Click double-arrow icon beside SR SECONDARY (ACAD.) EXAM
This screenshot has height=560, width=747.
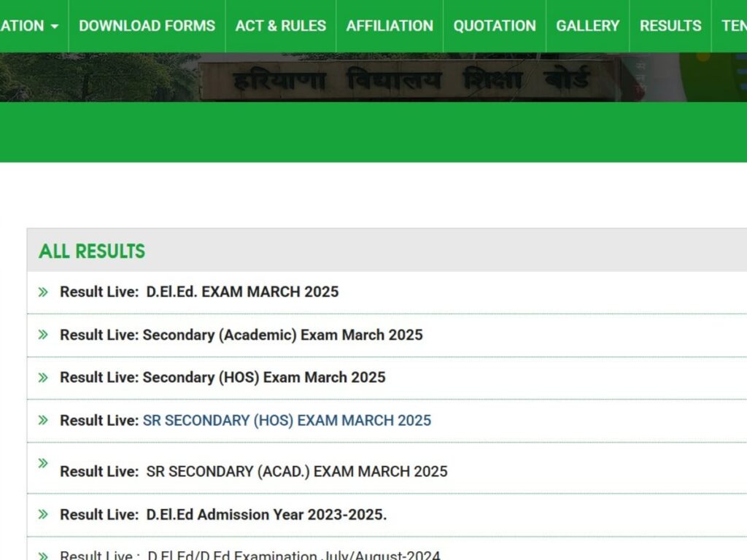point(43,463)
